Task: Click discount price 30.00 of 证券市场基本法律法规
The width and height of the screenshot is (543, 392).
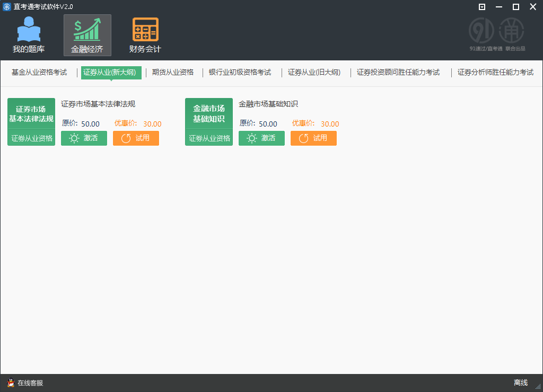Action: coord(152,124)
